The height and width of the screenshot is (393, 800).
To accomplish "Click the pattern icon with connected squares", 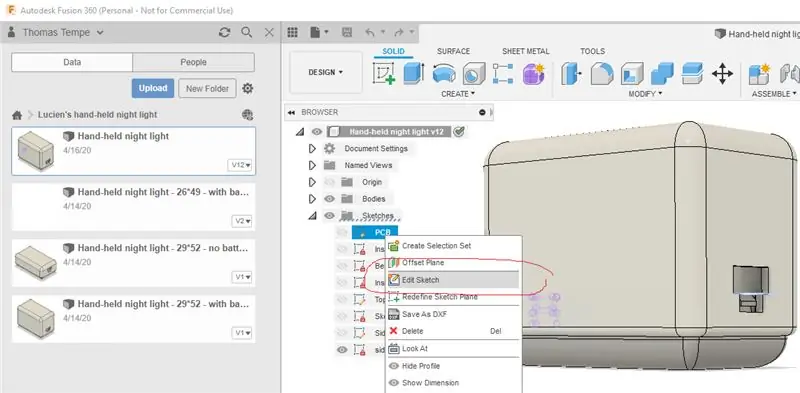I will tap(503, 73).
